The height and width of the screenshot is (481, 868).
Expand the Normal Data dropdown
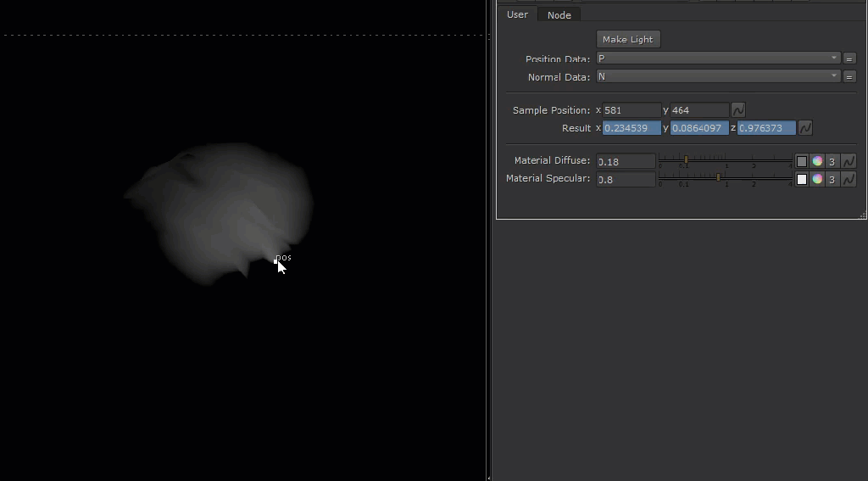click(x=717, y=76)
